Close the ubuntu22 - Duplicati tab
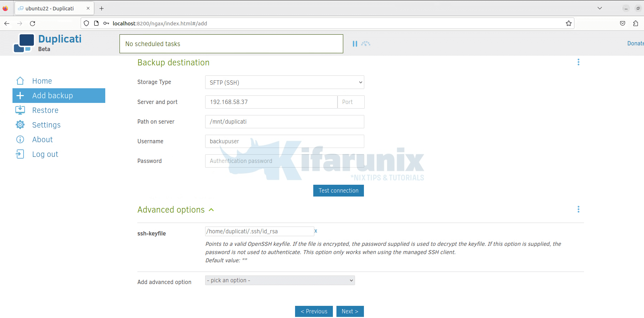Viewport: 644px width, 318px height. point(88,8)
